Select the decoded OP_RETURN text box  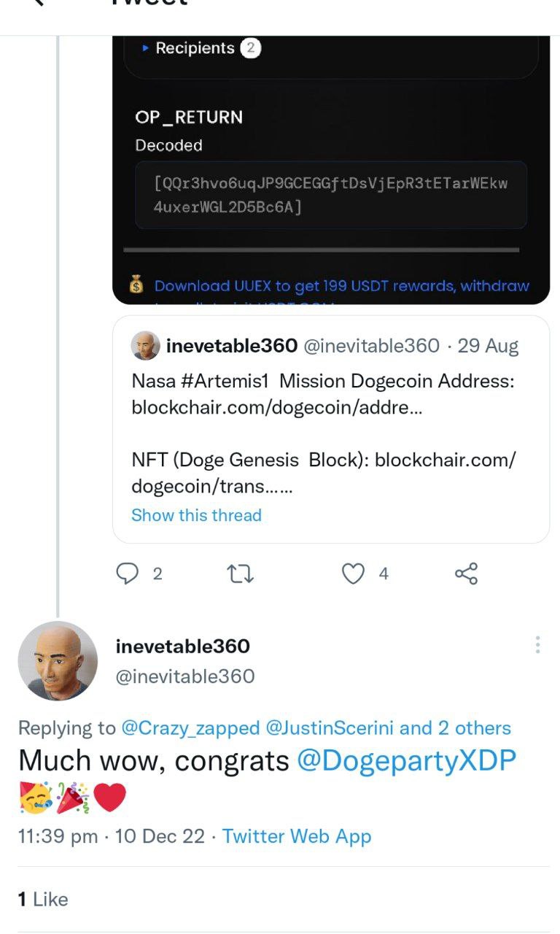pyautogui.click(x=331, y=196)
